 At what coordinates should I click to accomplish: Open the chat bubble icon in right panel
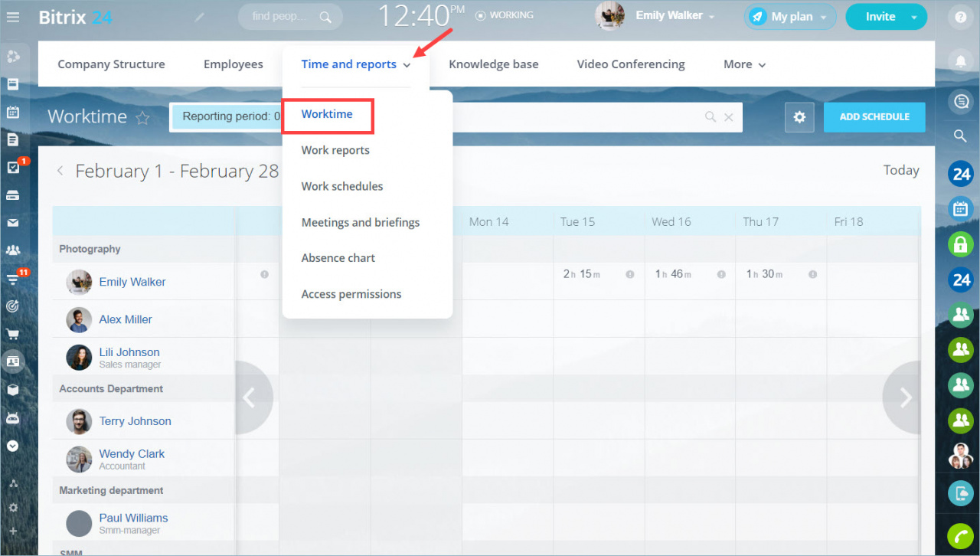tap(960, 100)
